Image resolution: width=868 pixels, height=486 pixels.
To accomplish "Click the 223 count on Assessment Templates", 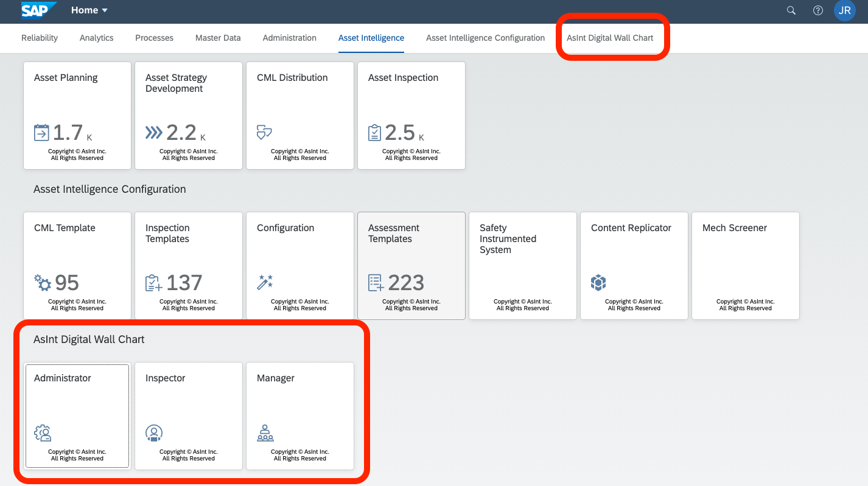I will [406, 283].
